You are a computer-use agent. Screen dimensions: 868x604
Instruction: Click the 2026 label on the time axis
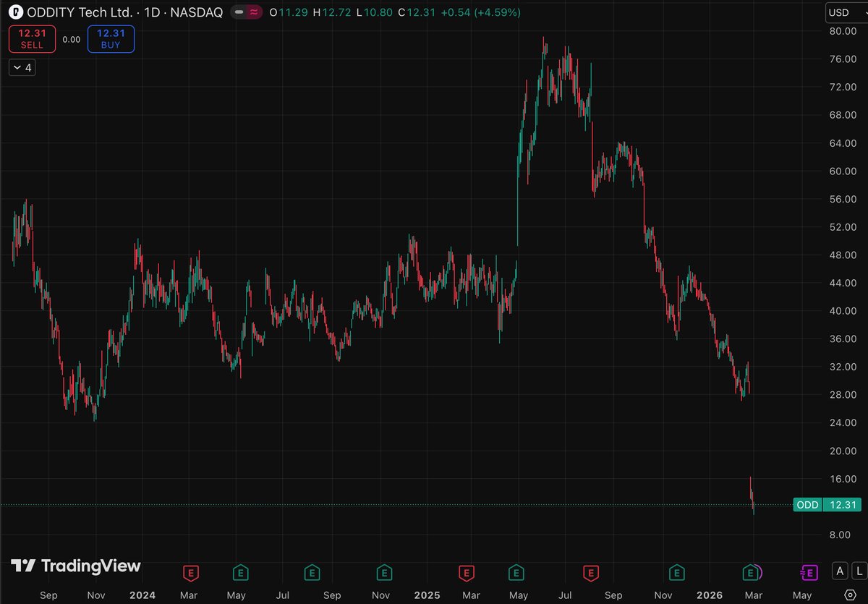(x=710, y=595)
